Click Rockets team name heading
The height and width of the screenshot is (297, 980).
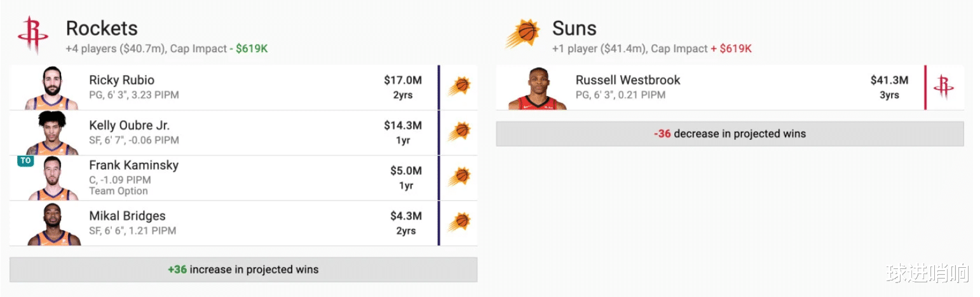tap(102, 29)
